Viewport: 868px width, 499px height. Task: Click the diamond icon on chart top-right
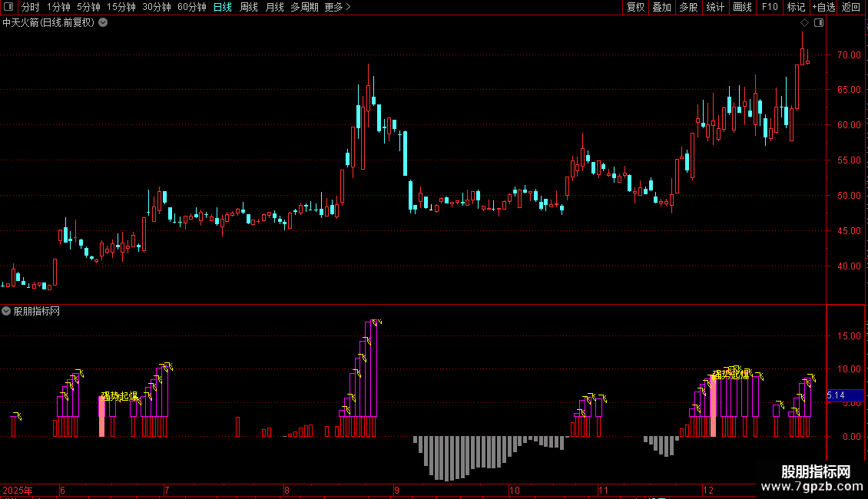805,23
